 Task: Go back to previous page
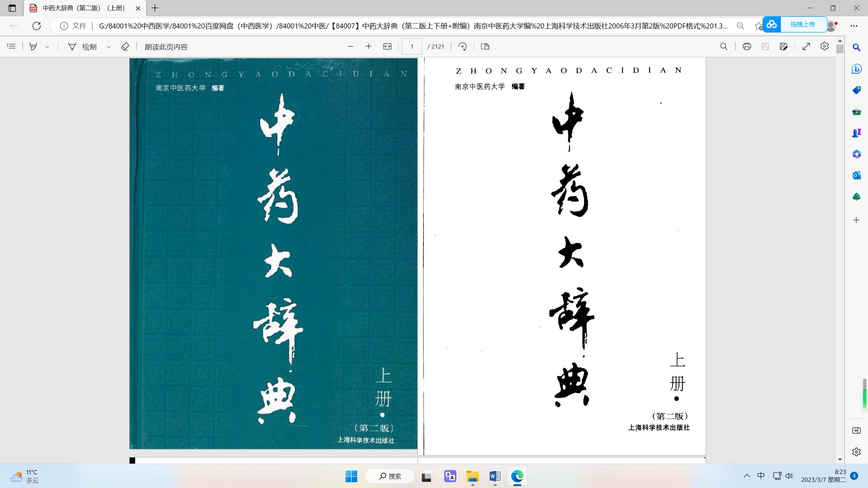point(14,26)
